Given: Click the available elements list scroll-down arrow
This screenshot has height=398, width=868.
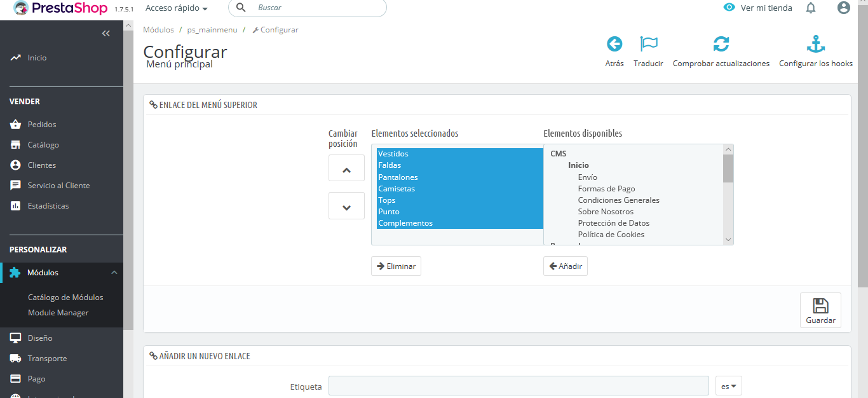Looking at the screenshot, I should tap(728, 240).
